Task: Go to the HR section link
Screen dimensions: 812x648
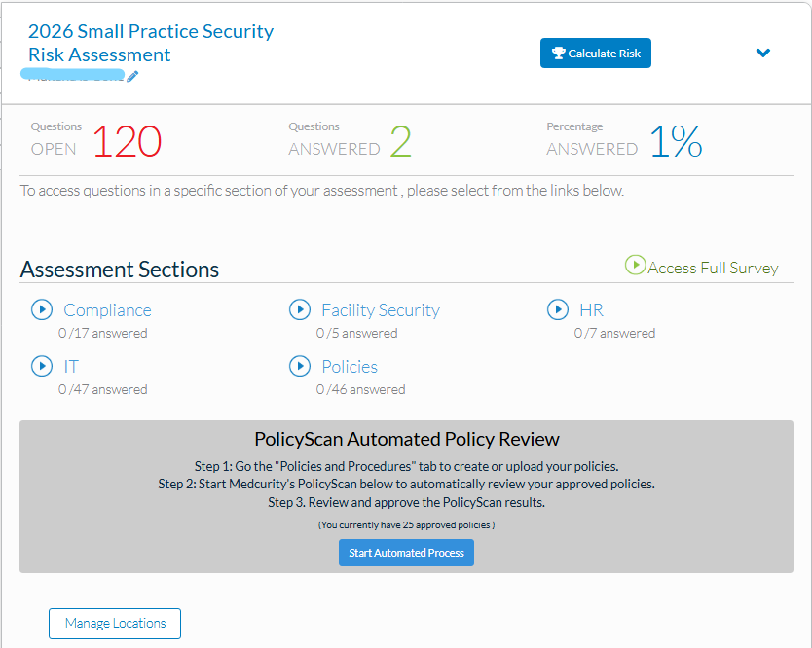Action: point(591,310)
